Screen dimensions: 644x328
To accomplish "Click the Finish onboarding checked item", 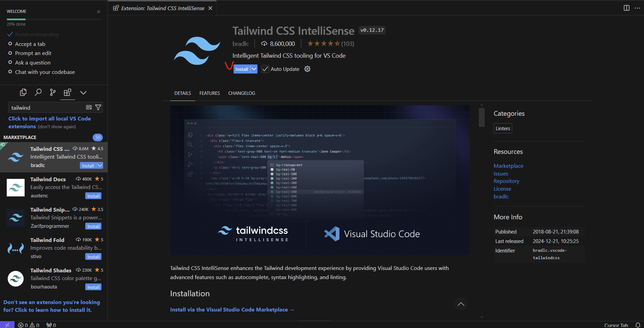I will point(33,34).
